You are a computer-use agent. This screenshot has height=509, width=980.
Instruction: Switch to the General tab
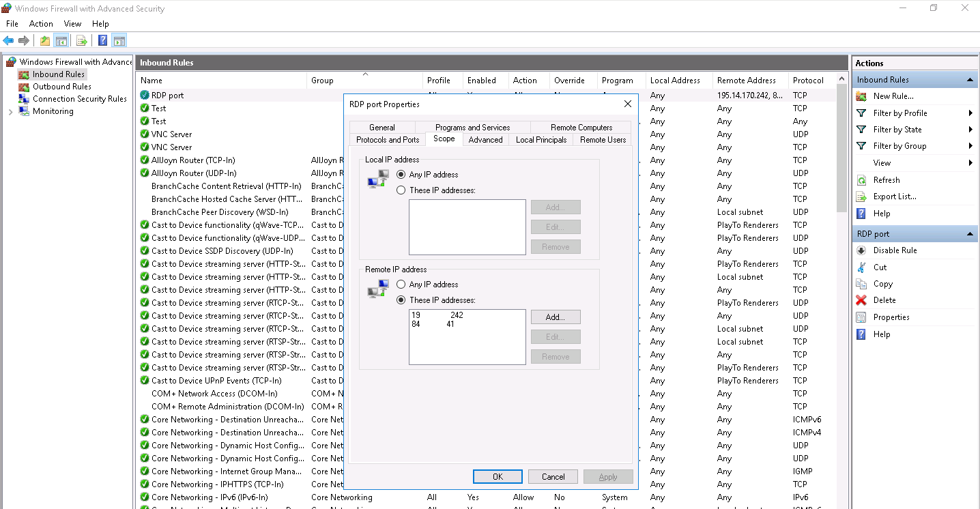point(382,128)
